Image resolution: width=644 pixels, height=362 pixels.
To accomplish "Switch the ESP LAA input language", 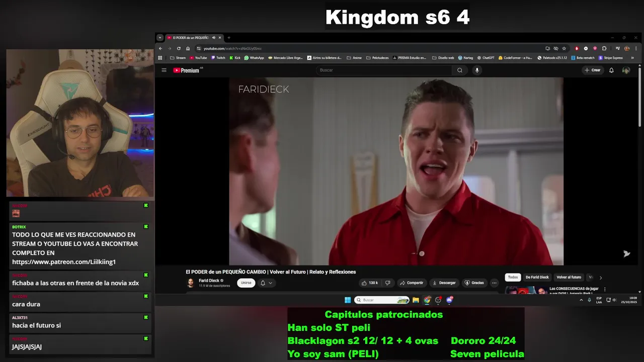I will point(599,300).
